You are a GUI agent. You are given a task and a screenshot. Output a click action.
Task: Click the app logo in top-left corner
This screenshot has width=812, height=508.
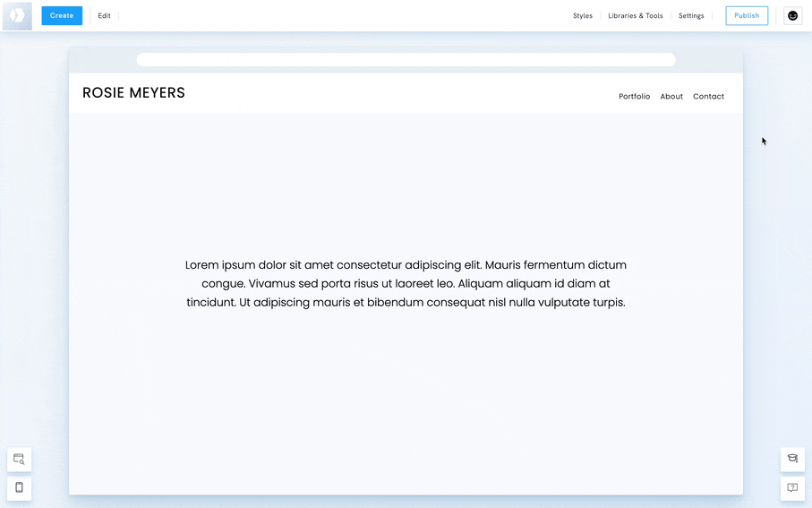pos(17,16)
